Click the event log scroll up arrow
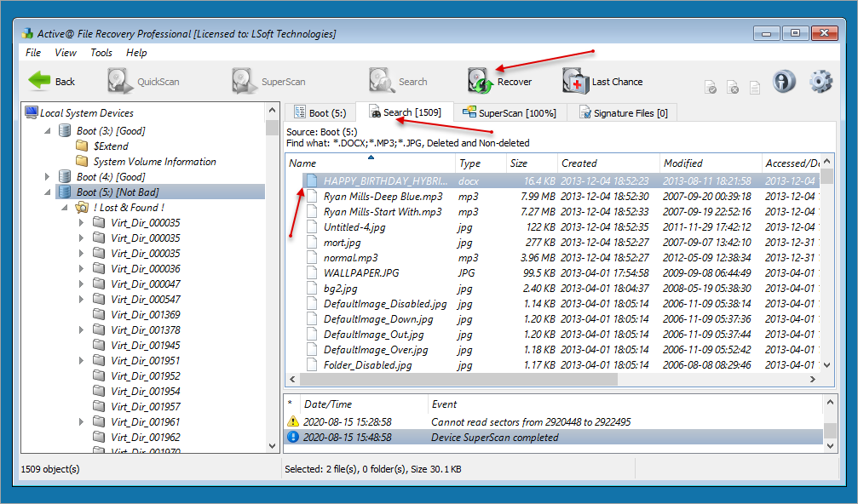858x504 pixels. (x=830, y=403)
